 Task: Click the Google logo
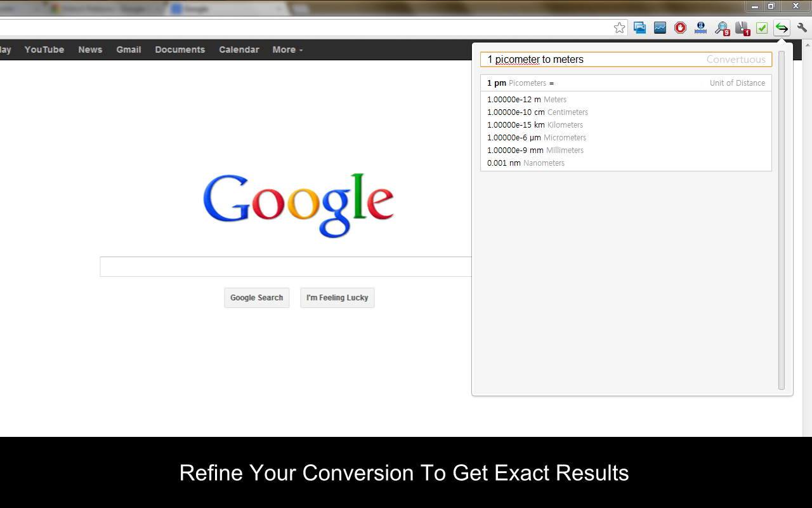click(x=299, y=205)
